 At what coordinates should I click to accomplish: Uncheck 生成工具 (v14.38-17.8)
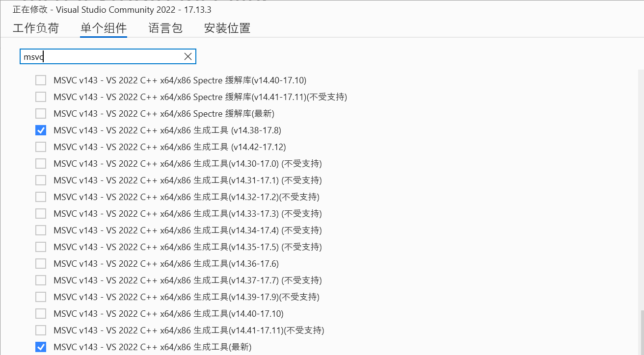tap(41, 130)
